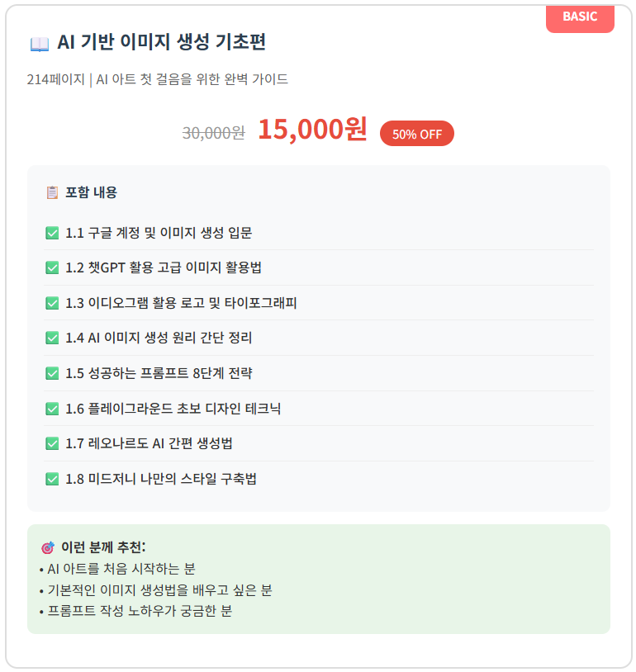Click the checkmark for 1.4 AI 이미지 생성 원리

(x=52, y=338)
